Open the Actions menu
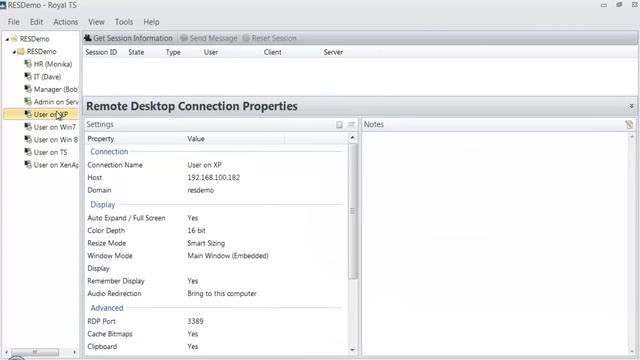Viewport: 640px width, 360px height. pyautogui.click(x=65, y=22)
